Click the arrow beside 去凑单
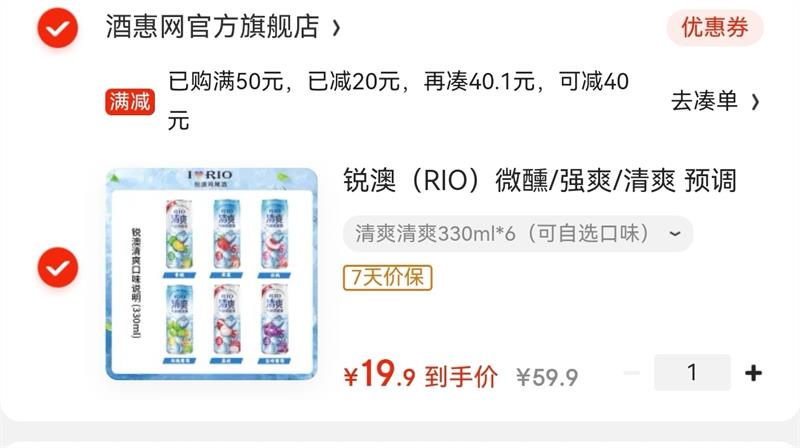 [x=755, y=102]
